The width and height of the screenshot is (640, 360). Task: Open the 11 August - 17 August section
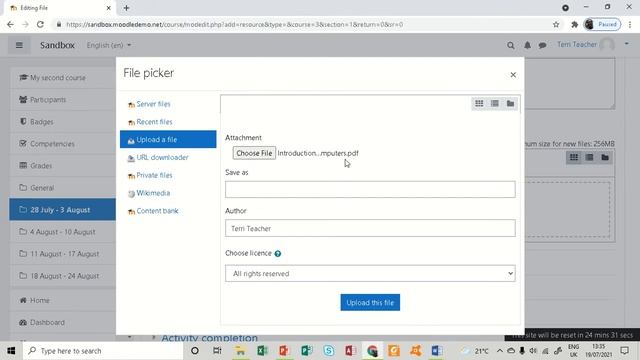[x=63, y=254]
